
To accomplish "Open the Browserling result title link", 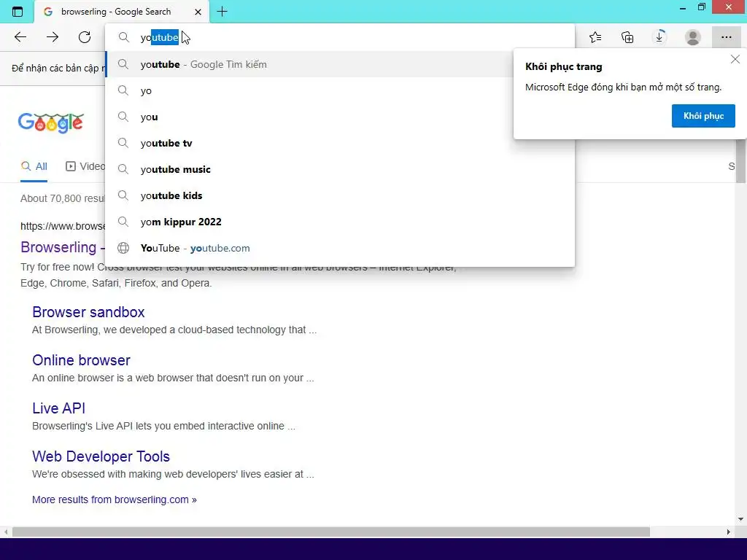I will [63, 247].
